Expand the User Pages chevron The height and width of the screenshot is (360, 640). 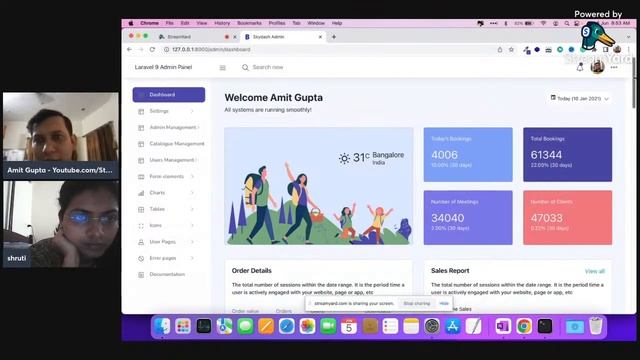click(192, 242)
